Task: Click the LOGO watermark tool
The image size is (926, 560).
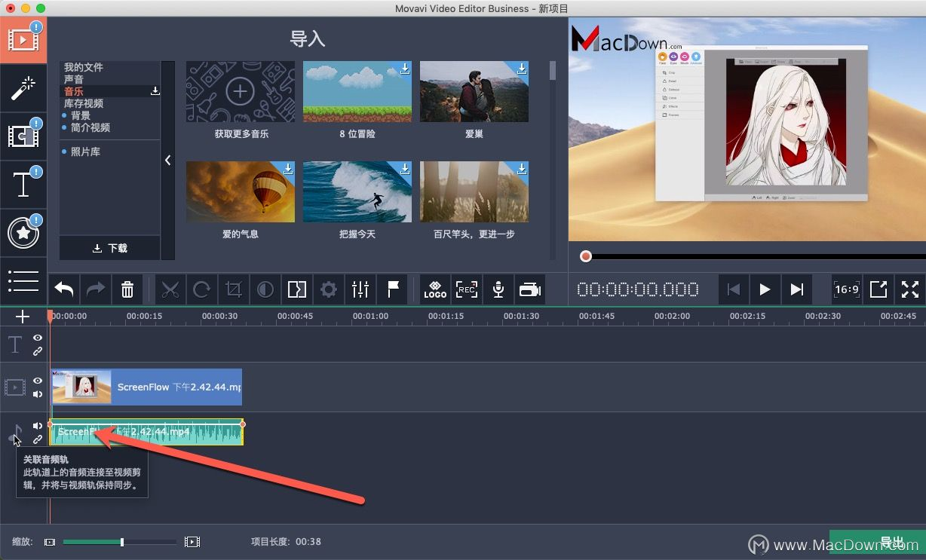Action: [x=435, y=289]
